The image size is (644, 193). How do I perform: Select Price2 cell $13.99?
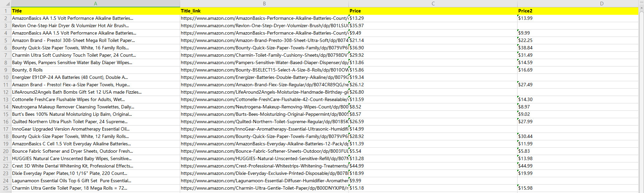coord(578,18)
